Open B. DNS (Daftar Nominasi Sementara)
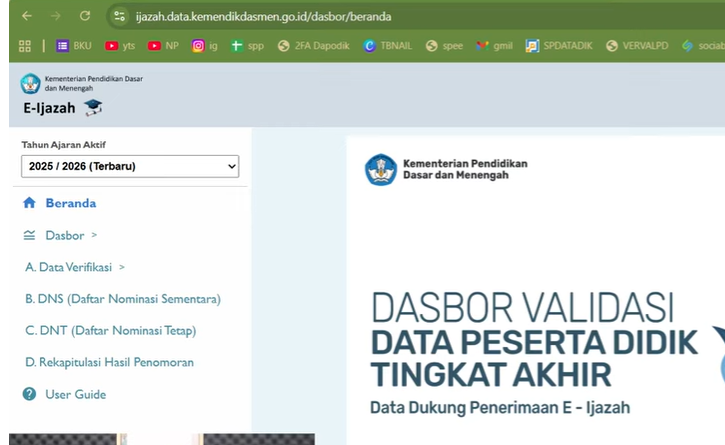The width and height of the screenshot is (725, 445). [123, 299]
